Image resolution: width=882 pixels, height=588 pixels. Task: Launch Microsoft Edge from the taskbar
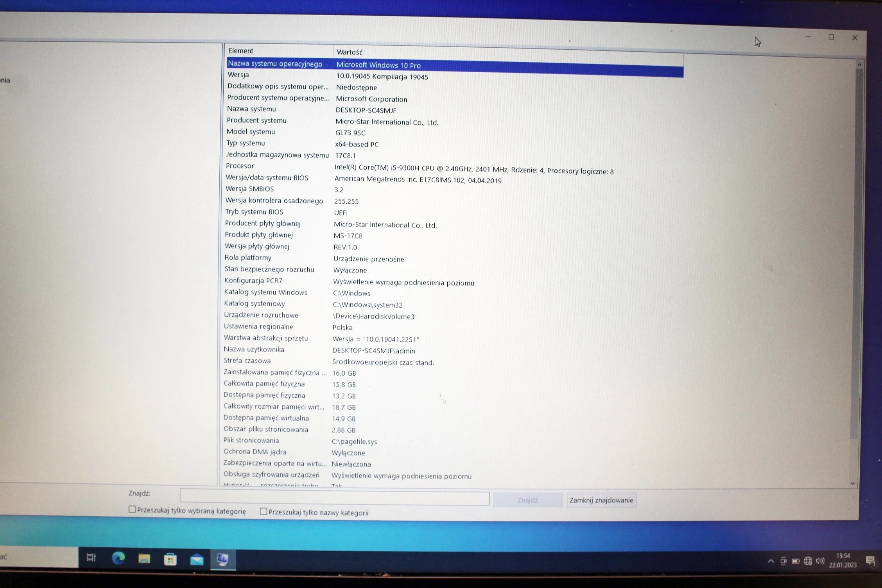point(118,558)
